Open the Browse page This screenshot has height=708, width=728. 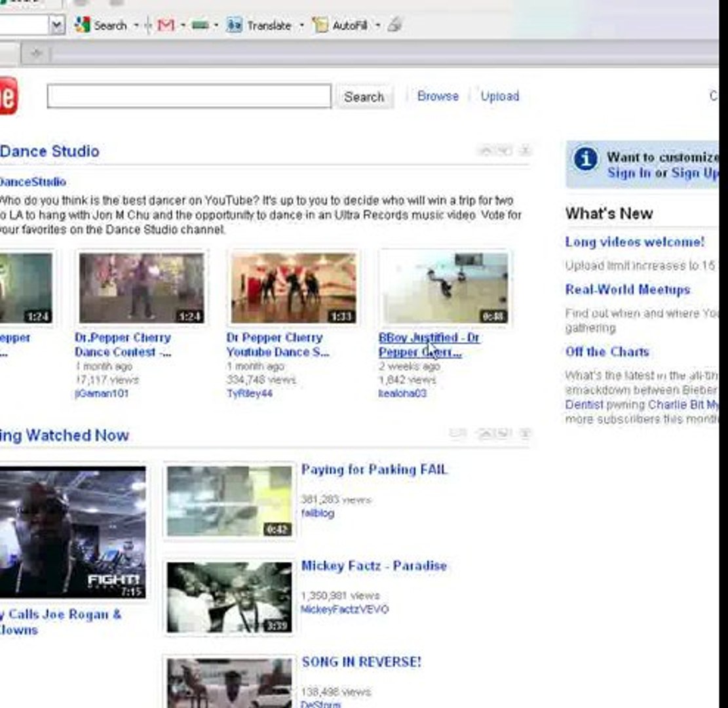(438, 96)
